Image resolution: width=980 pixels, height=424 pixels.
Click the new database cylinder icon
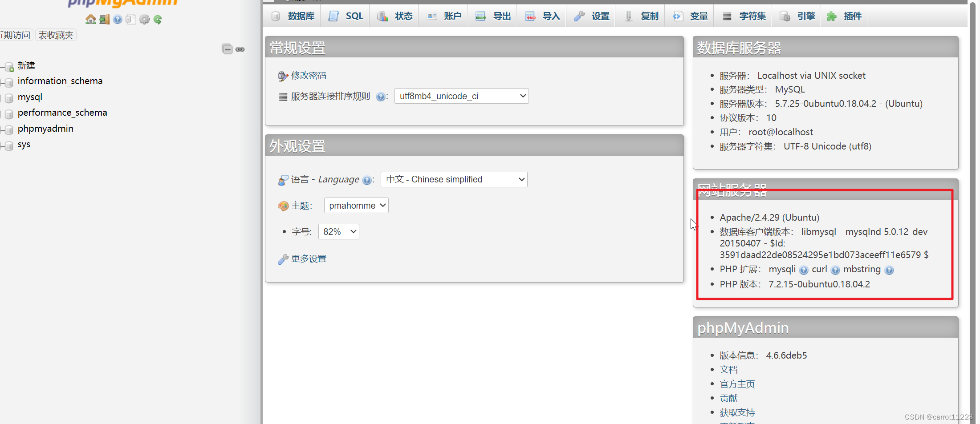9,67
